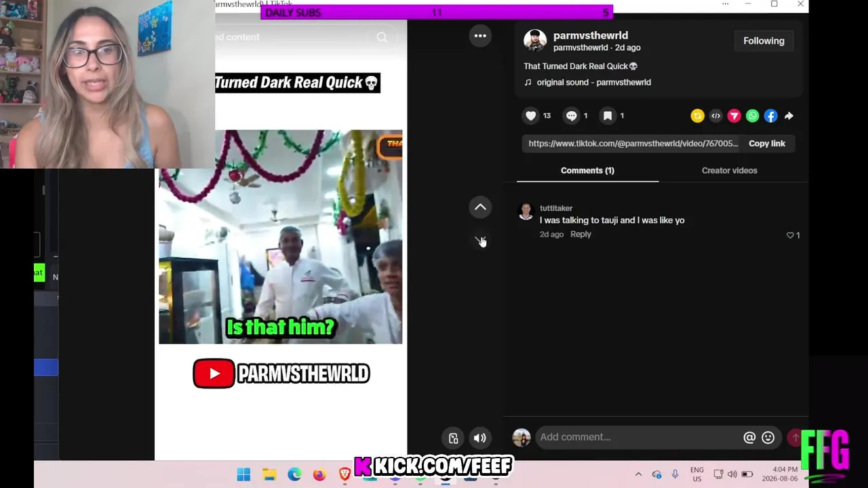Screen dimensions: 868x488
Task: Share the video to WhatsApp
Action: (752, 116)
